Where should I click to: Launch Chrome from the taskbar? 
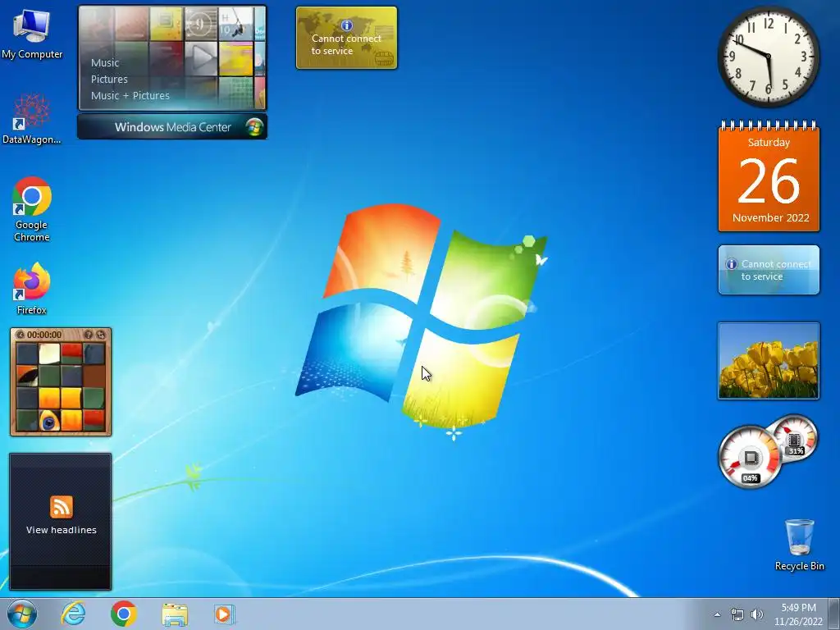point(124,614)
